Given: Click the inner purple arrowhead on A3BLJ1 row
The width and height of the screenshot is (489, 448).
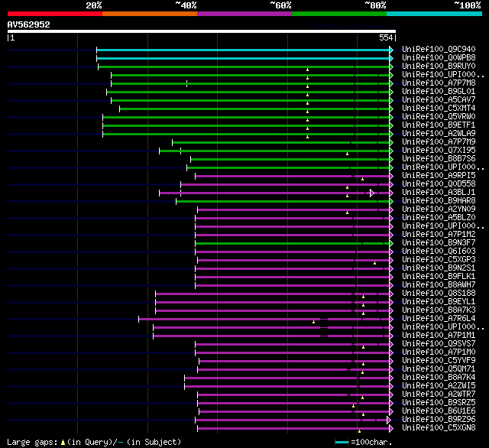Looking at the screenshot, I should [x=372, y=193].
